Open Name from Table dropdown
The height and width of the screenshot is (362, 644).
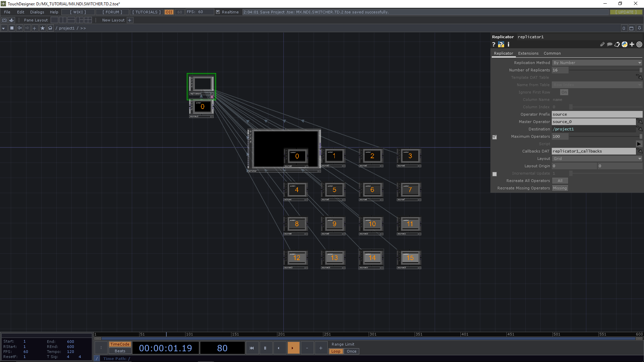[597, 85]
